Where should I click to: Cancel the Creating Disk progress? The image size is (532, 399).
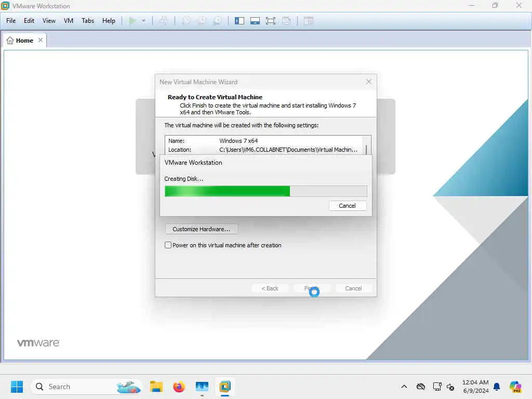pos(348,206)
